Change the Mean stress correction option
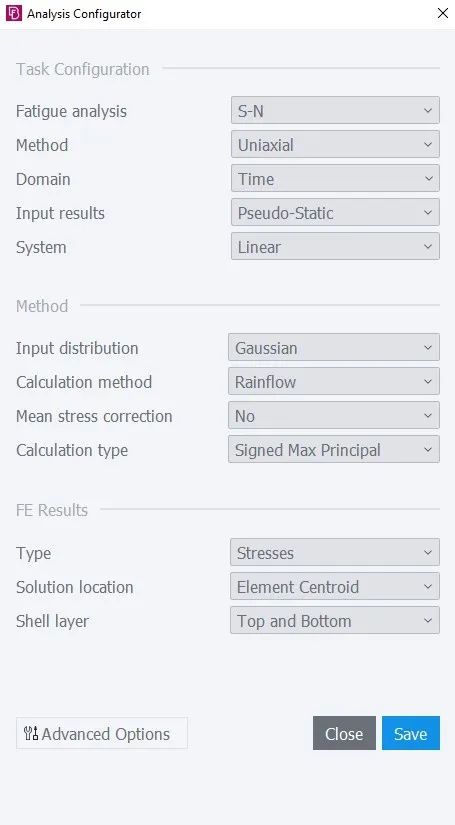The image size is (455, 825). coord(334,416)
